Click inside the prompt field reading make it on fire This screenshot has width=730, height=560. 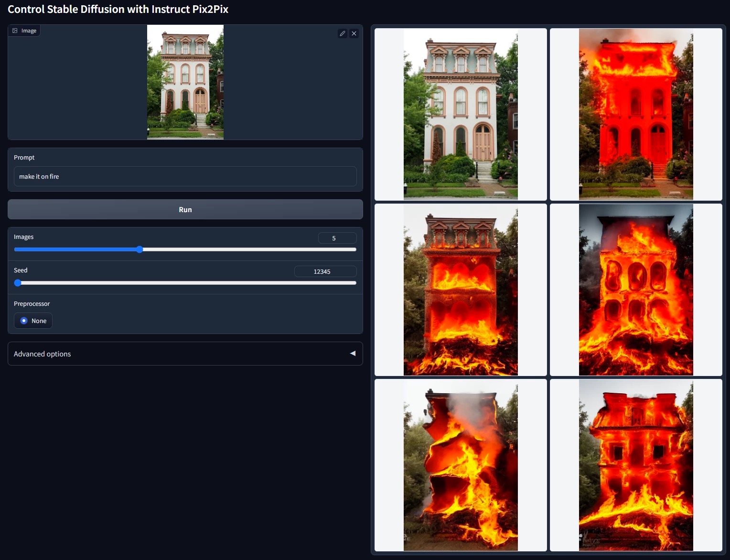click(x=185, y=176)
